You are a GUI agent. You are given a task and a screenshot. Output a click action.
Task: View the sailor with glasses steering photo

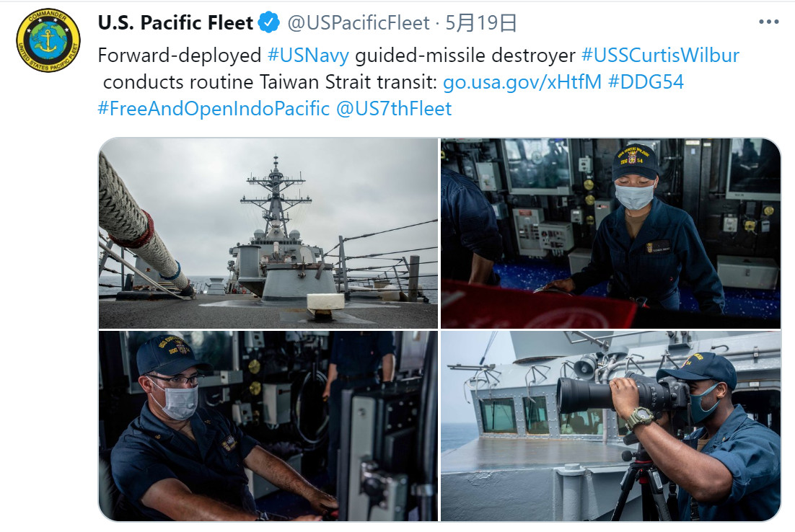tap(268, 425)
